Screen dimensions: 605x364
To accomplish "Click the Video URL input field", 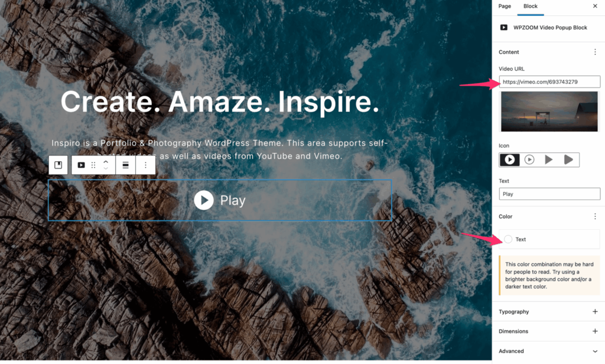I will pyautogui.click(x=549, y=82).
